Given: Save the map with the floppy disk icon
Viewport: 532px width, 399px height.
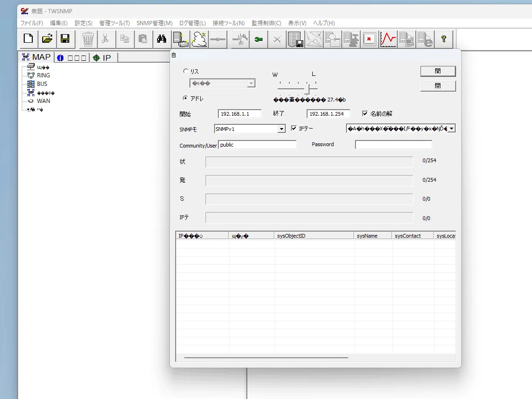Looking at the screenshot, I should (x=65, y=39).
